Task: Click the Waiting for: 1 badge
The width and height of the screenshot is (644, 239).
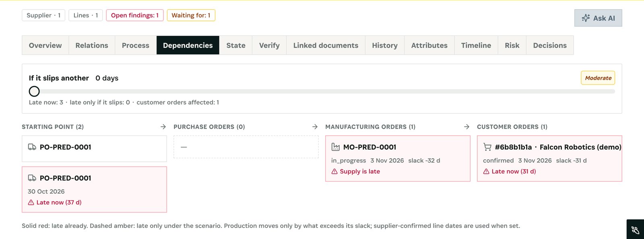Action: pos(191,15)
